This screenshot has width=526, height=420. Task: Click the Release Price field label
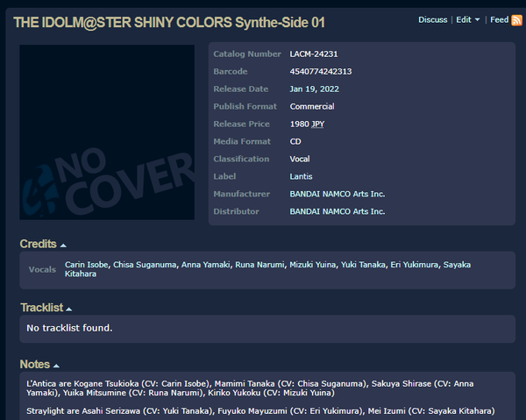[x=242, y=125]
